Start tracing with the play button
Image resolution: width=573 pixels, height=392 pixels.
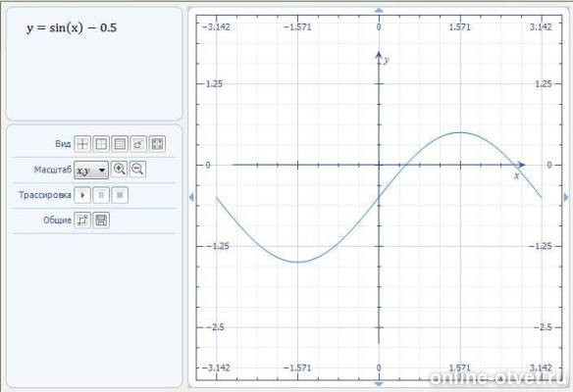pos(82,195)
